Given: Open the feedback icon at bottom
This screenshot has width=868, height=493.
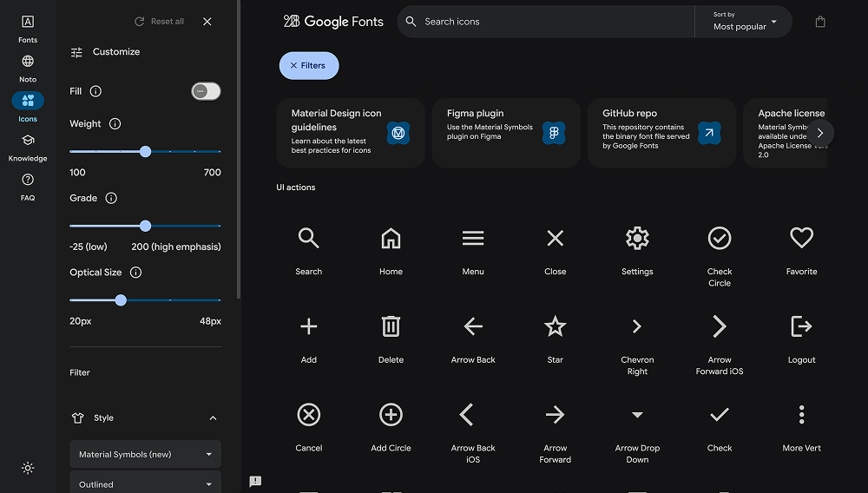Looking at the screenshot, I should pos(255,481).
